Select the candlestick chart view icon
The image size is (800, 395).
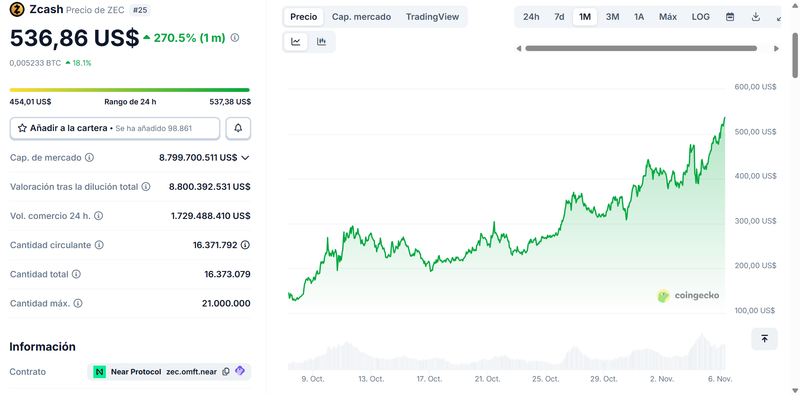coord(321,42)
